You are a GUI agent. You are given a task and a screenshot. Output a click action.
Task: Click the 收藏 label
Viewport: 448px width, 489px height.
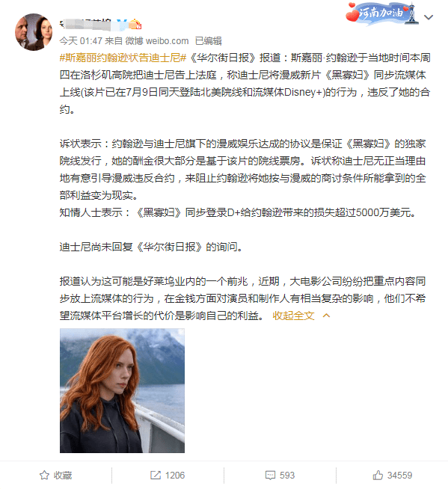63,476
